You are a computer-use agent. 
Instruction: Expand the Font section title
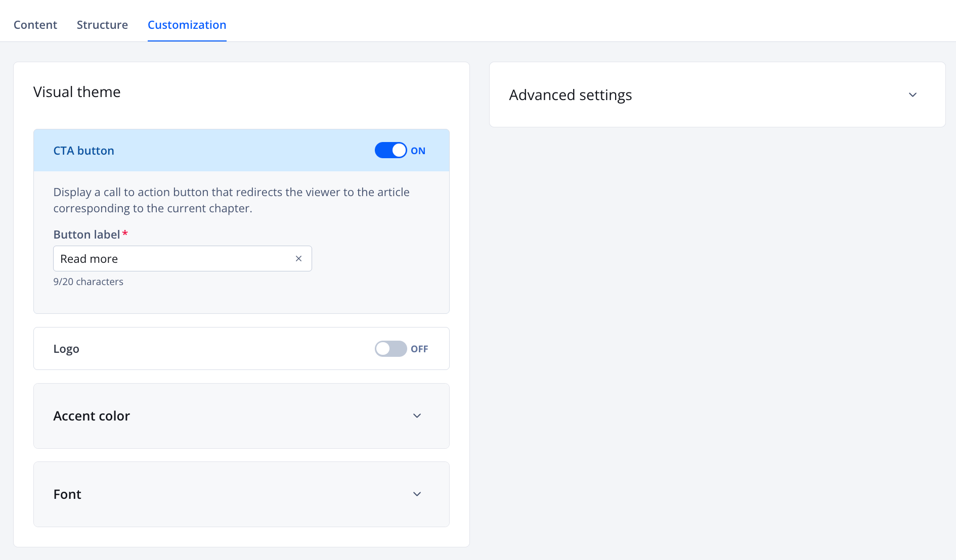click(67, 494)
